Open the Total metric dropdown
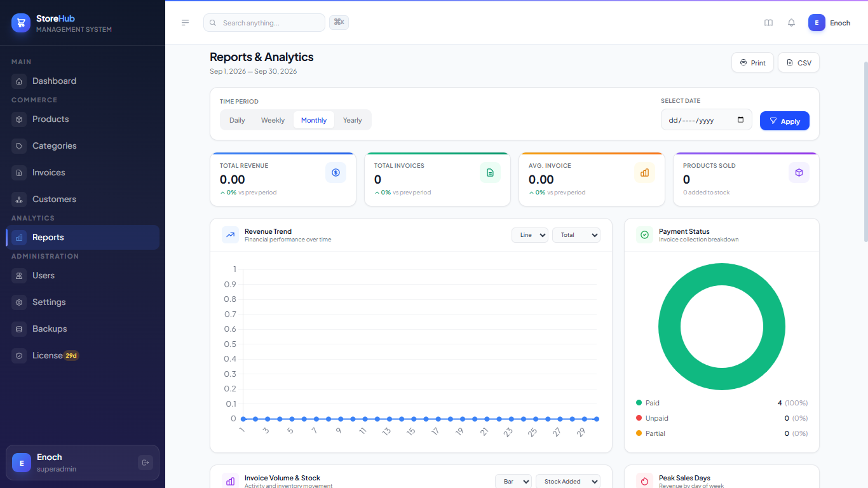This screenshot has height=488, width=868. 576,235
